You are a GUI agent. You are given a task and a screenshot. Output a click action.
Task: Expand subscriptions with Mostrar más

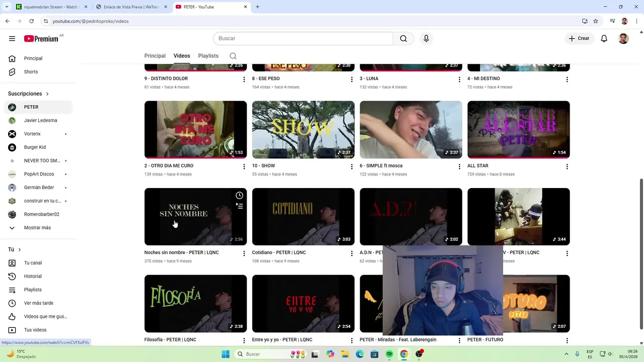[x=37, y=228]
